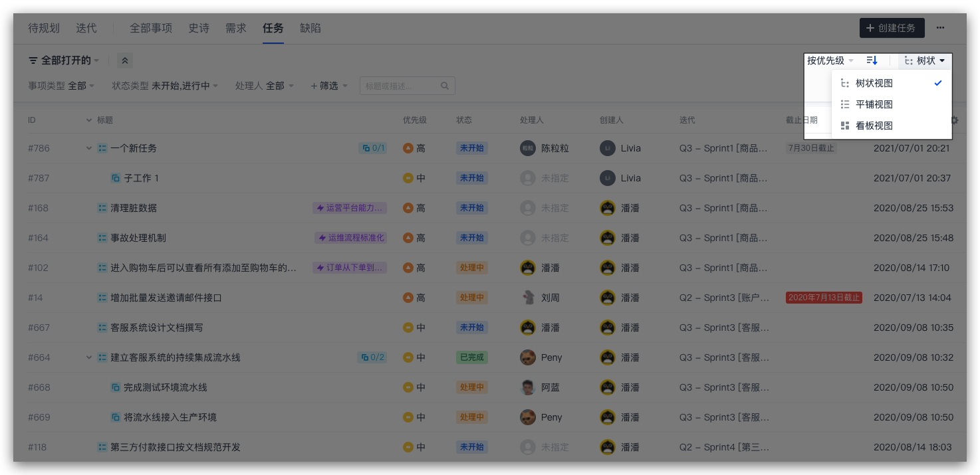Click unassigned avatar on row #168
This screenshot has height=475, width=980.
click(528, 208)
